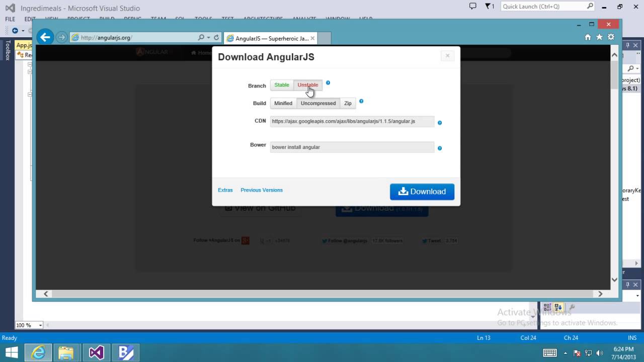Refresh the angularjs.org page
Viewport: 644px width, 362px height.
pyautogui.click(x=216, y=37)
